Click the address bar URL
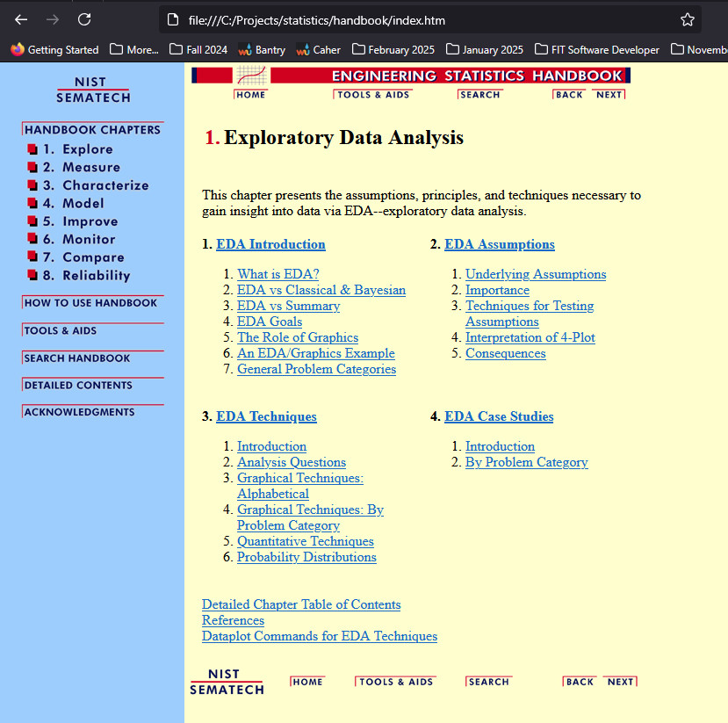The image size is (728, 723). click(x=317, y=20)
